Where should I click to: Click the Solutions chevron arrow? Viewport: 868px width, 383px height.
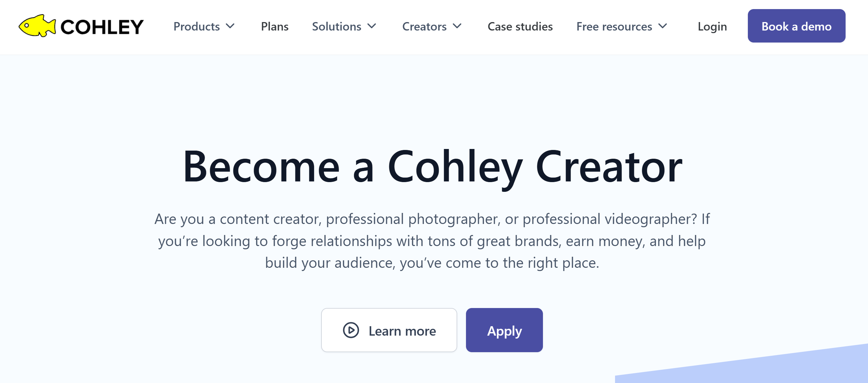point(372,26)
